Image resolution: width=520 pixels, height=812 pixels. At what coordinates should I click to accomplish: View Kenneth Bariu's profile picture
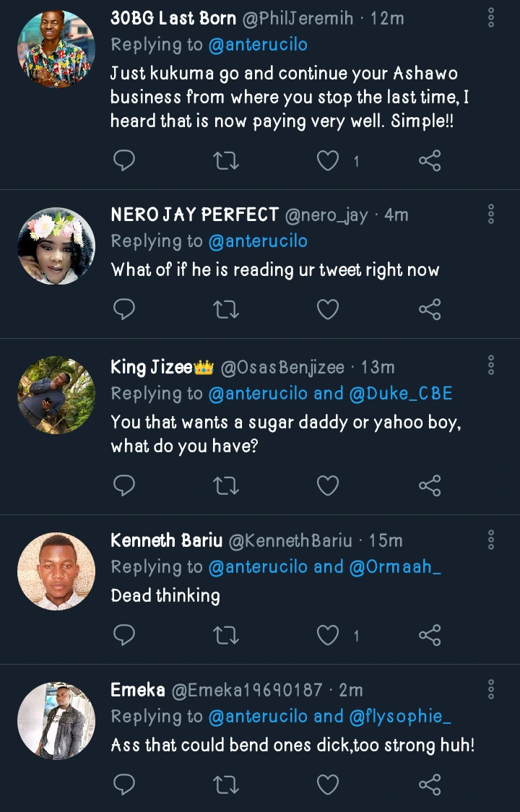click(x=56, y=571)
